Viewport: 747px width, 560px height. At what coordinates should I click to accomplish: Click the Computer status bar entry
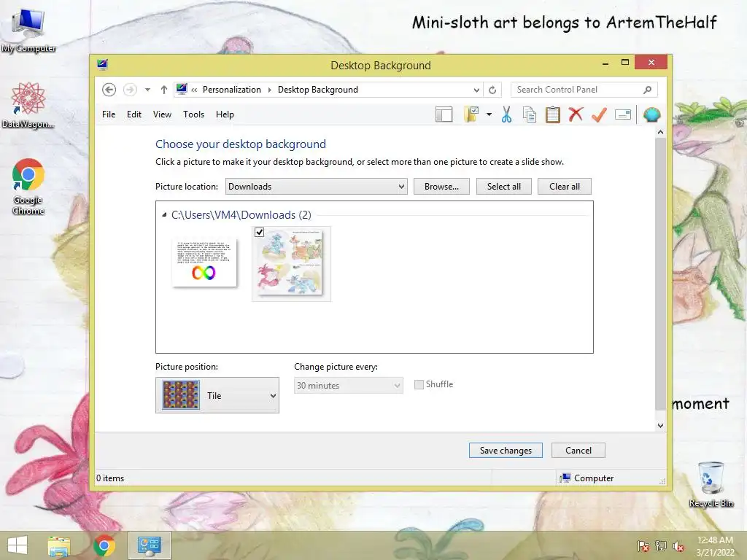[x=587, y=478]
